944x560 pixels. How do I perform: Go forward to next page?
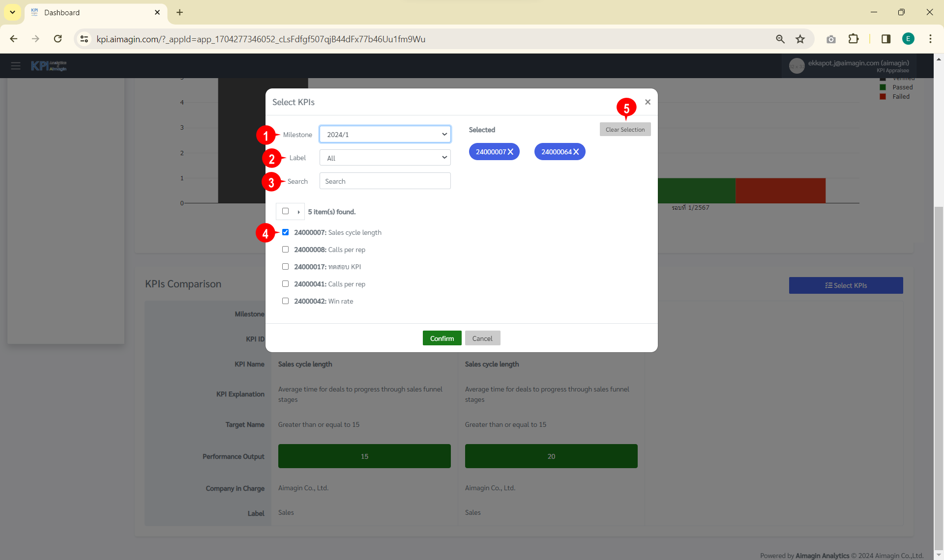[35, 39]
